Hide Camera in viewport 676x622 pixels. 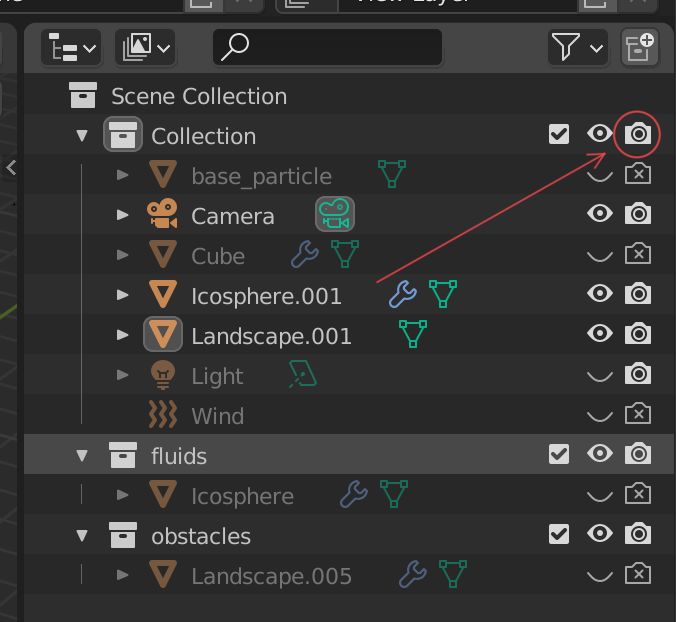(599, 213)
